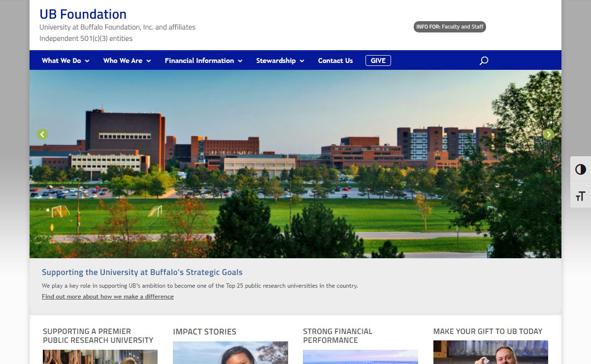Advance the slideshow with right arrow
Screen dimensions: 591x364
pyautogui.click(x=548, y=134)
